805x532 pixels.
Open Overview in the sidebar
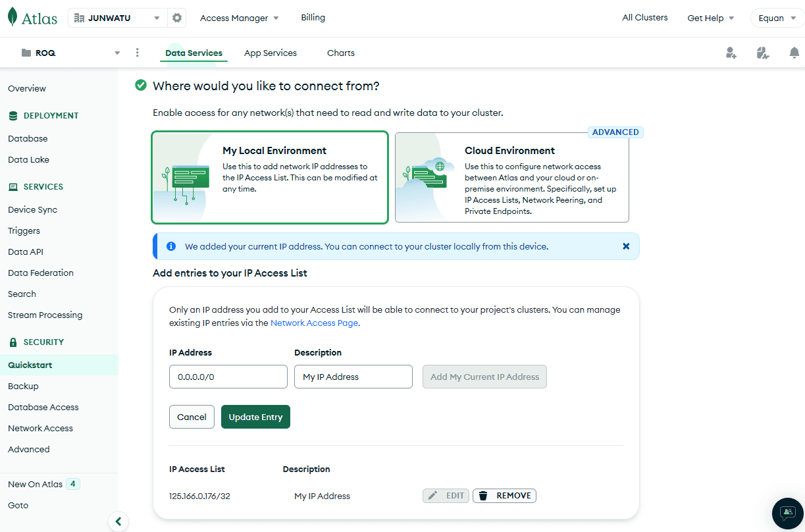[27, 88]
